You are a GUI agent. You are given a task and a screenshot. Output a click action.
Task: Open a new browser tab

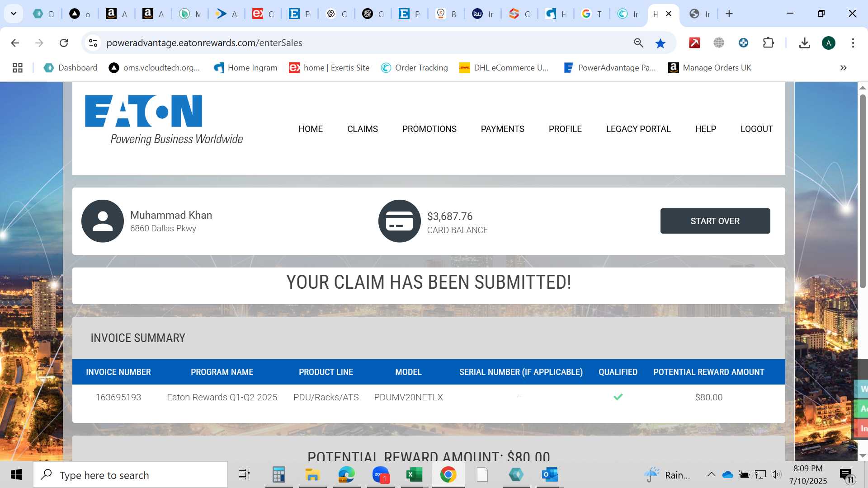click(x=729, y=14)
